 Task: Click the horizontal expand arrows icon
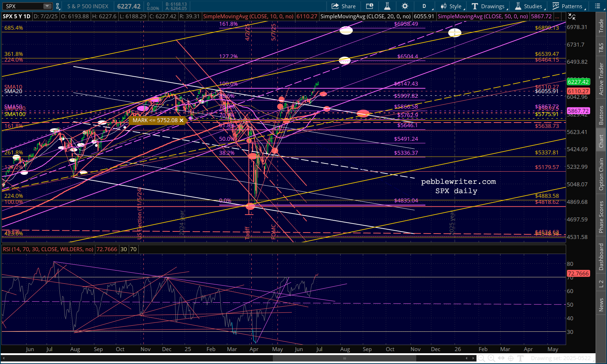click(501, 358)
